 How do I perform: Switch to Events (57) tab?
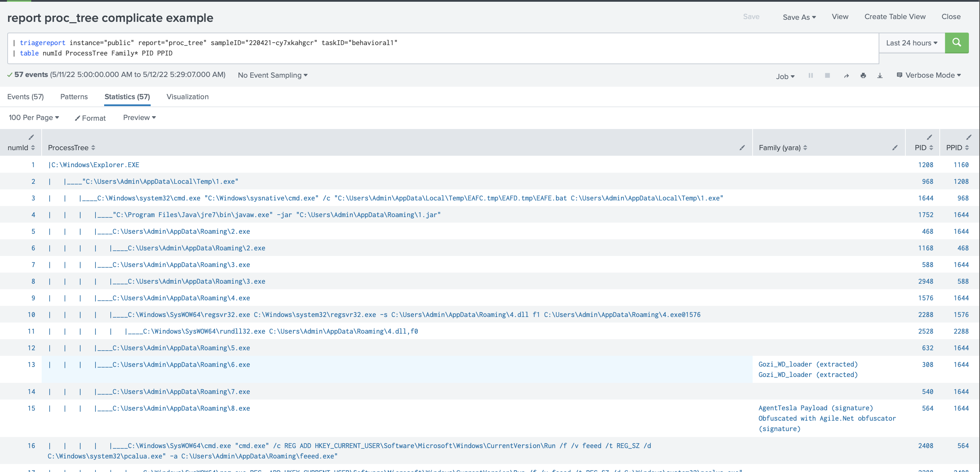(25, 96)
